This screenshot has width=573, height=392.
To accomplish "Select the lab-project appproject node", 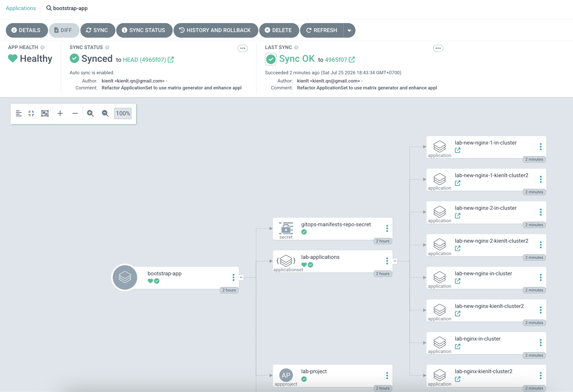I will (332, 376).
